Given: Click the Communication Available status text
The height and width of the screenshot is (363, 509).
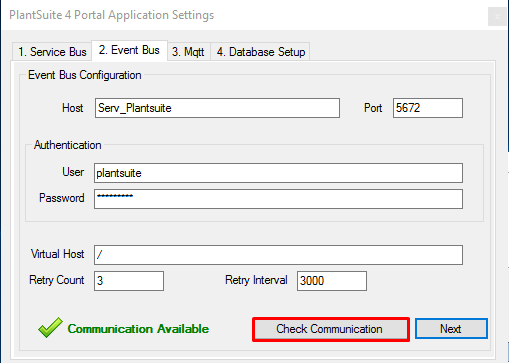Looking at the screenshot, I should 138,329.
